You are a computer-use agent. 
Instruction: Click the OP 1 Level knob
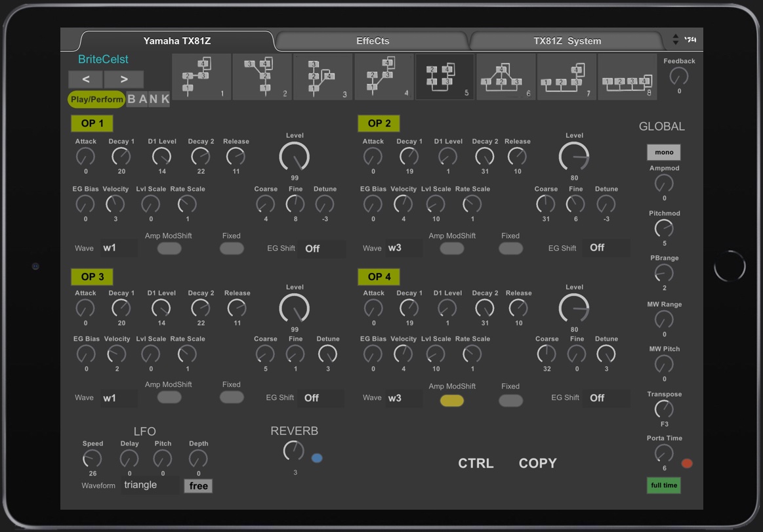coord(295,157)
